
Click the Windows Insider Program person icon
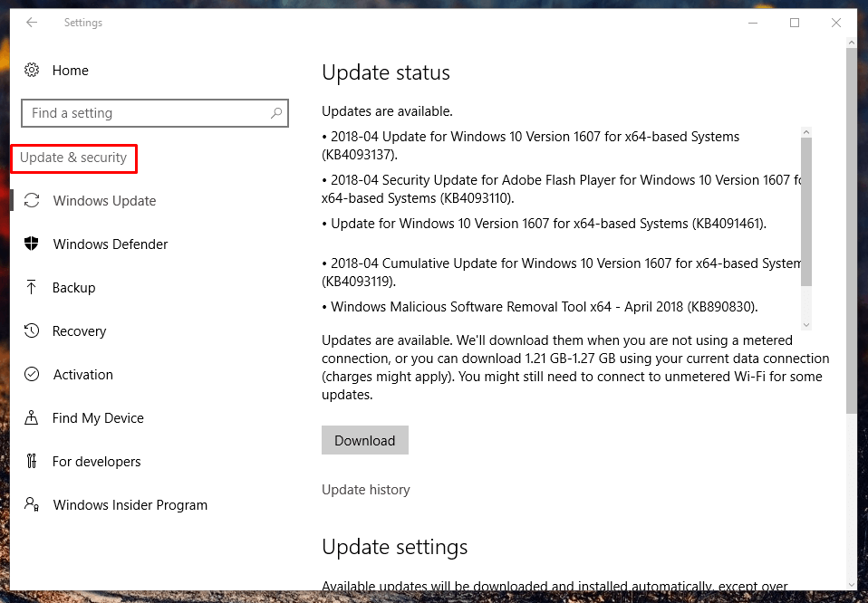pyautogui.click(x=32, y=504)
